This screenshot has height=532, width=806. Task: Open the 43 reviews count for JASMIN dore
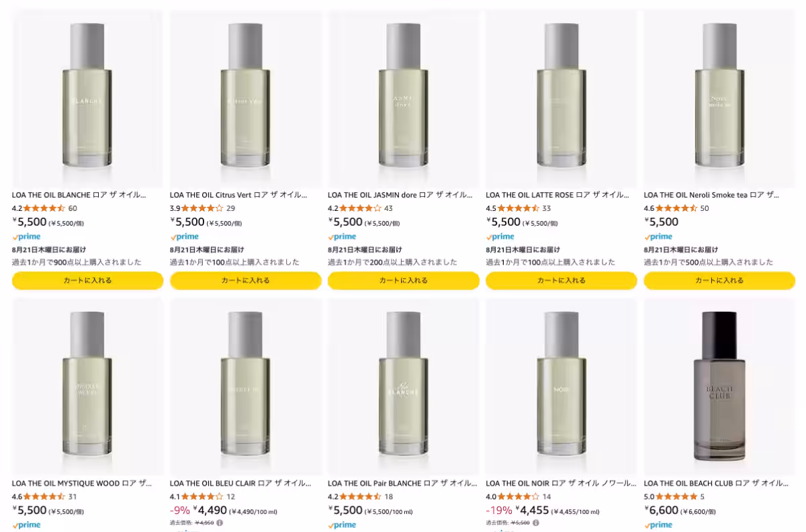point(388,208)
